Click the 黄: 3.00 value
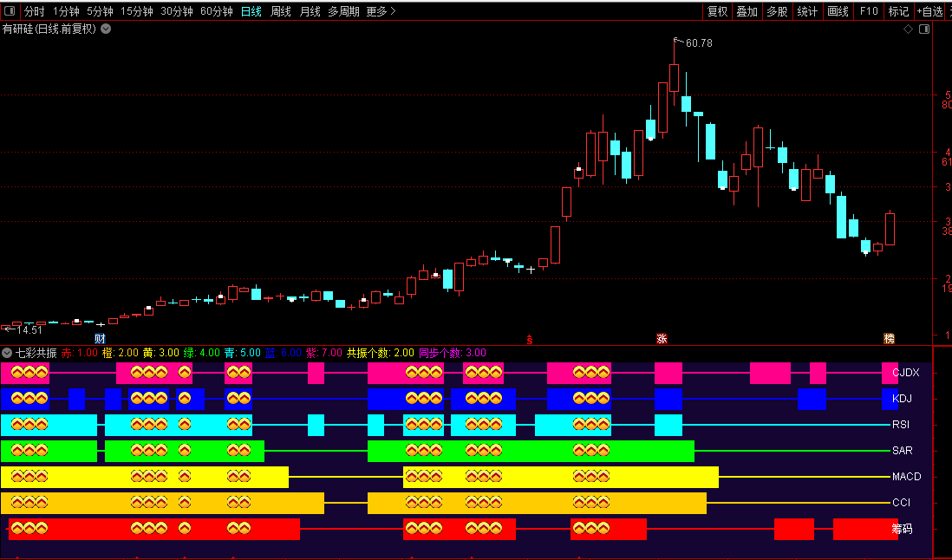The height and width of the screenshot is (560, 952). [161, 353]
